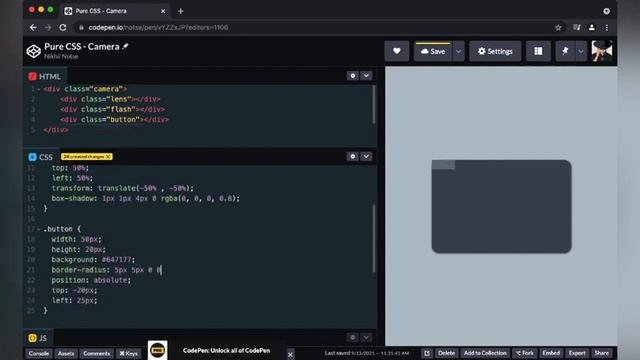Go forward in browser

[x=48, y=27]
